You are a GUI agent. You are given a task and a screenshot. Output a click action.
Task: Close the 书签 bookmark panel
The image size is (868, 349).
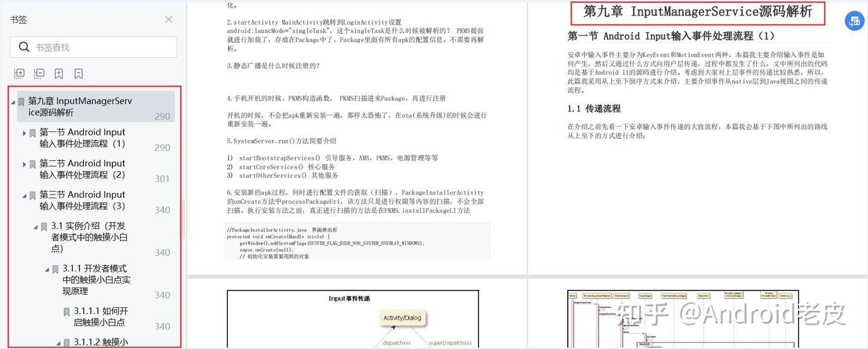(168, 19)
